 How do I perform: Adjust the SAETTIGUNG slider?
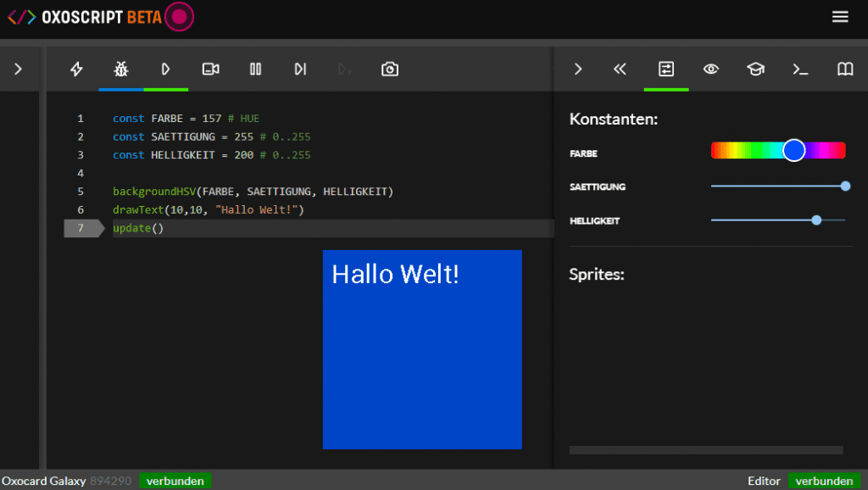pyautogui.click(x=778, y=186)
